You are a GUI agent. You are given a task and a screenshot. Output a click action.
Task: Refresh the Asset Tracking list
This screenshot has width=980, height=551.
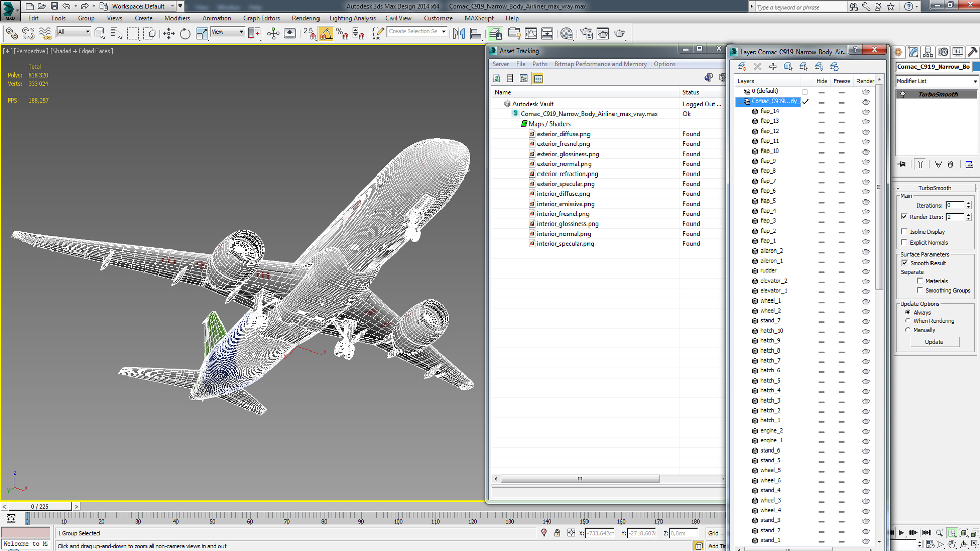click(x=497, y=79)
